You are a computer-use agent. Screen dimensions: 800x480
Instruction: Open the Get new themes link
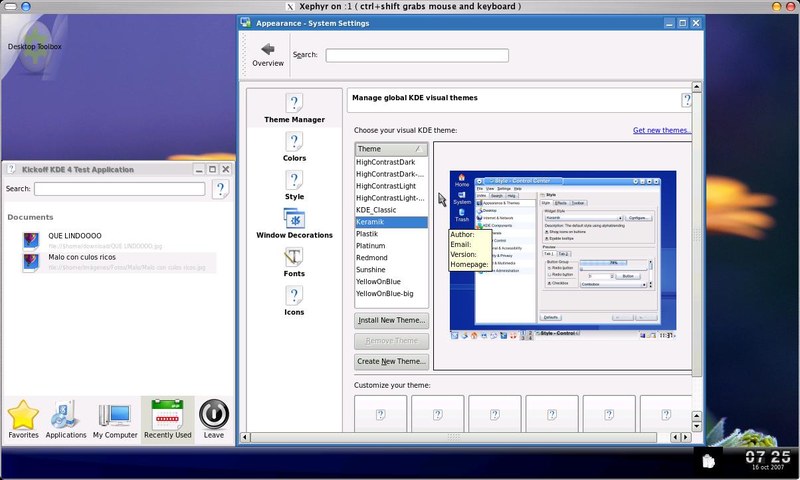662,130
